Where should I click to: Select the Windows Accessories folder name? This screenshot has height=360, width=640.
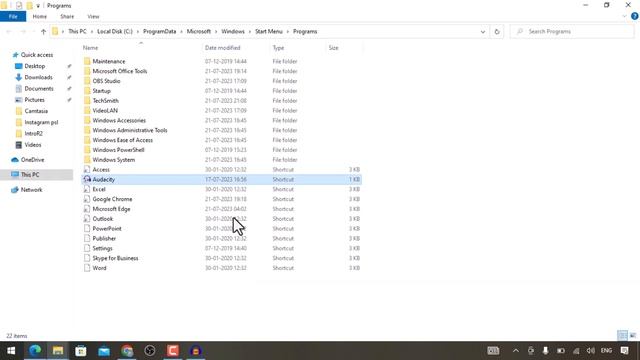(x=119, y=120)
